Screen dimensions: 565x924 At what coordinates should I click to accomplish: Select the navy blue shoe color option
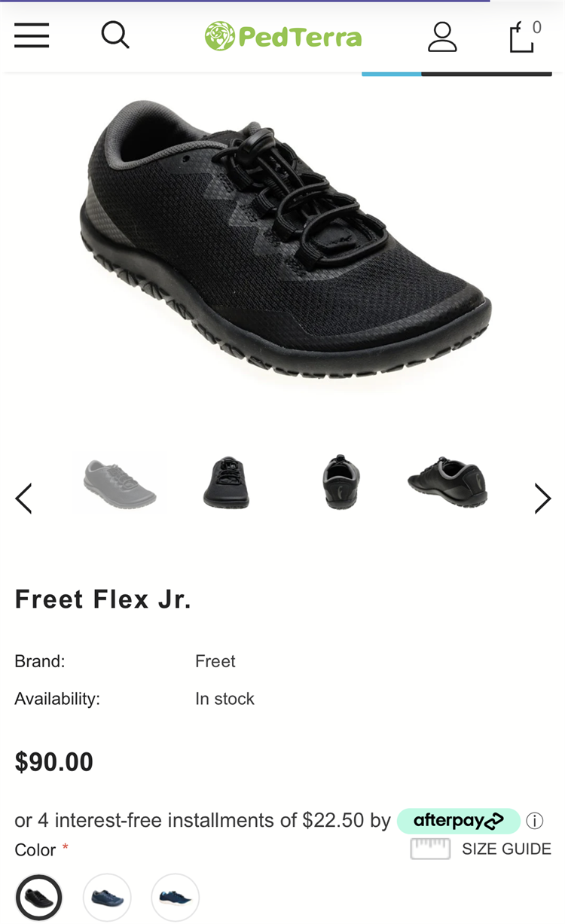[107, 898]
